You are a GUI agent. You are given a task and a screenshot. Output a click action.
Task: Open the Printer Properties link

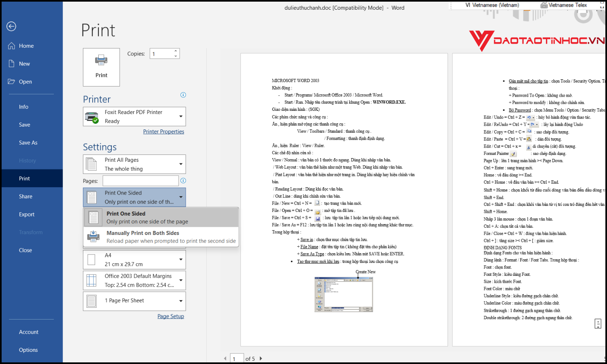pos(163,132)
